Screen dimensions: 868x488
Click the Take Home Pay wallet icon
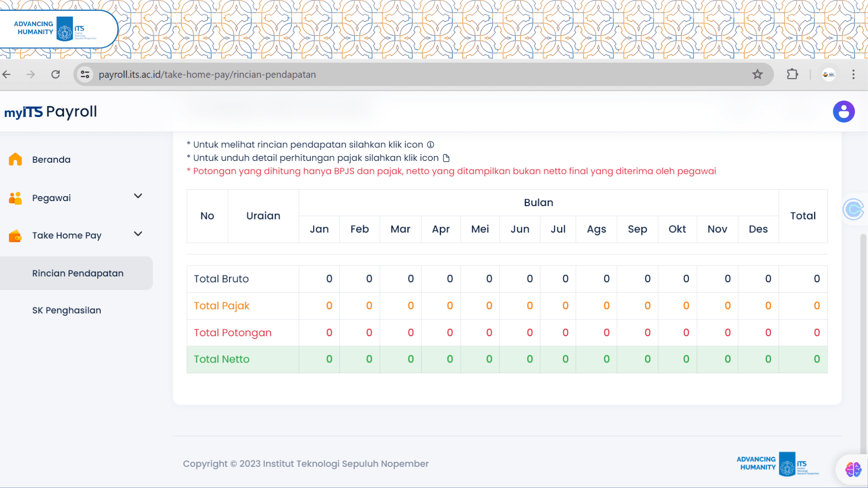(x=15, y=236)
